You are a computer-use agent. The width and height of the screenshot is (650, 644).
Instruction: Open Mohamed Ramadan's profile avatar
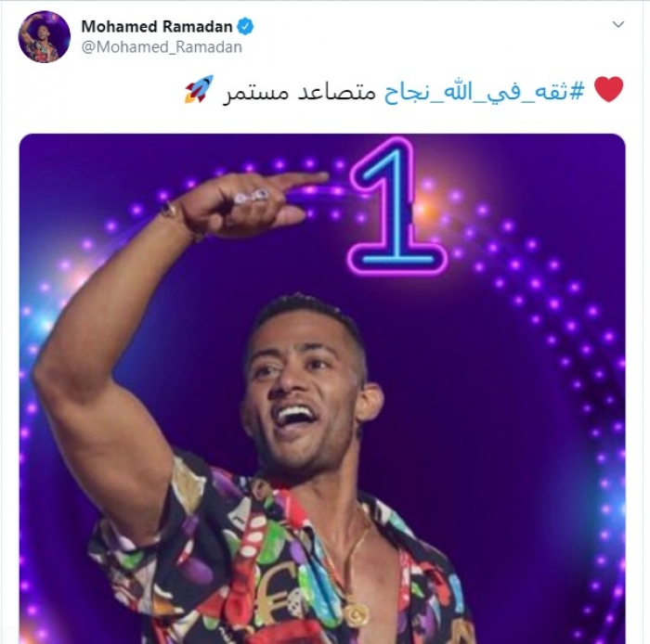45,36
